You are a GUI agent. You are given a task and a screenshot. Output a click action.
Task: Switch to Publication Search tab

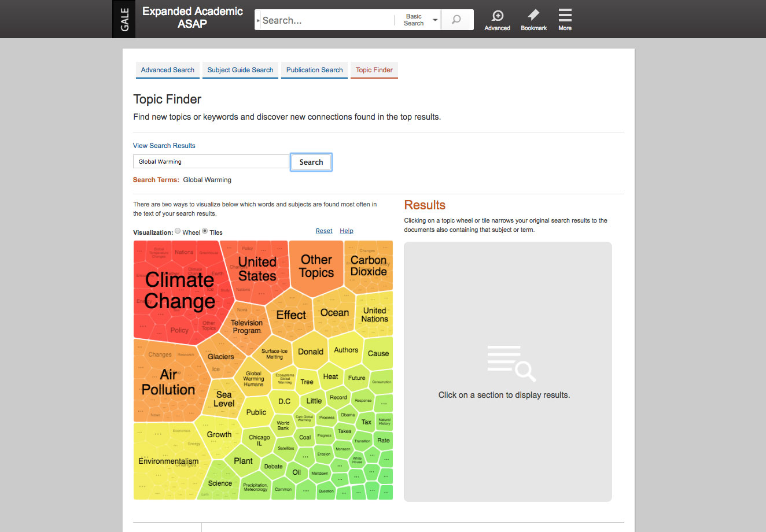click(314, 70)
